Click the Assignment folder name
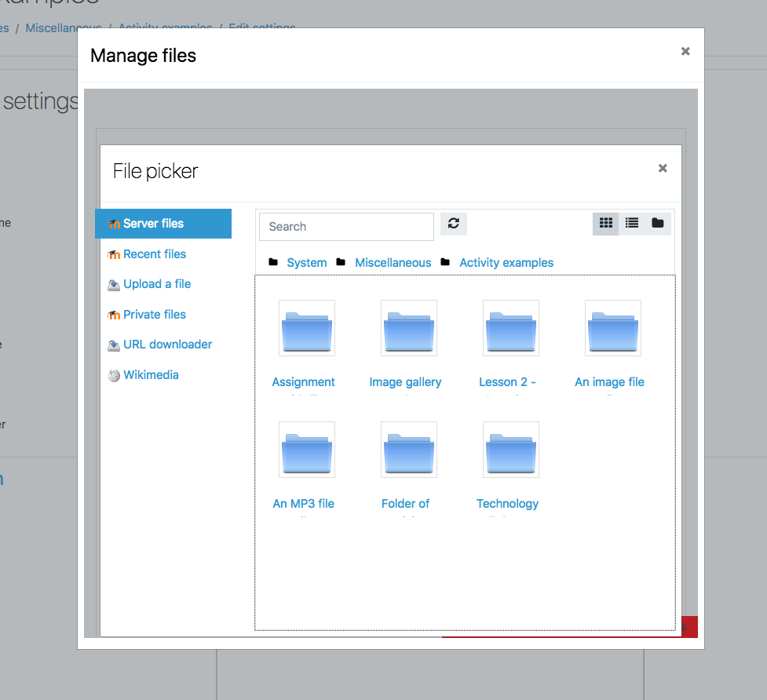The height and width of the screenshot is (700, 767). 303,381
